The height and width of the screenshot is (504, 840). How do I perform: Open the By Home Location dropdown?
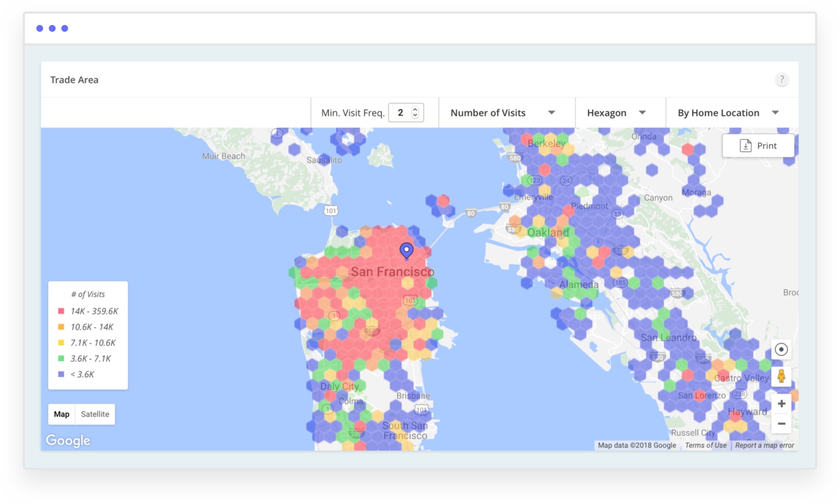[x=728, y=113]
